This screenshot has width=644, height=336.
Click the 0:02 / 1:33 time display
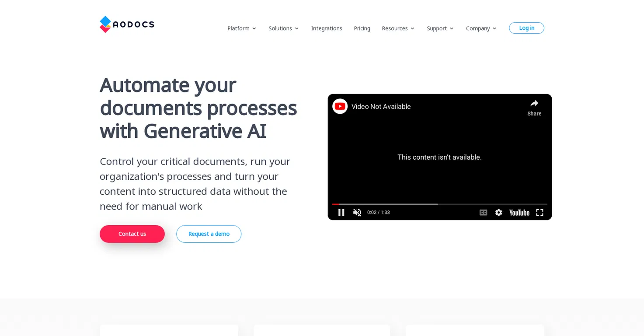tap(379, 213)
